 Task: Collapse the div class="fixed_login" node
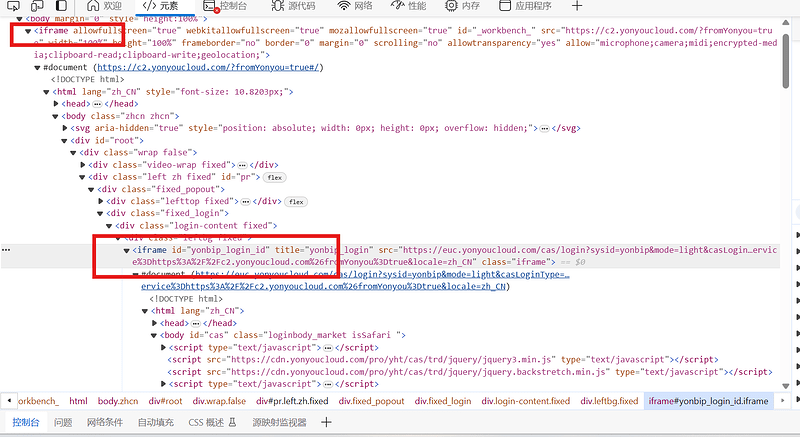pos(100,214)
